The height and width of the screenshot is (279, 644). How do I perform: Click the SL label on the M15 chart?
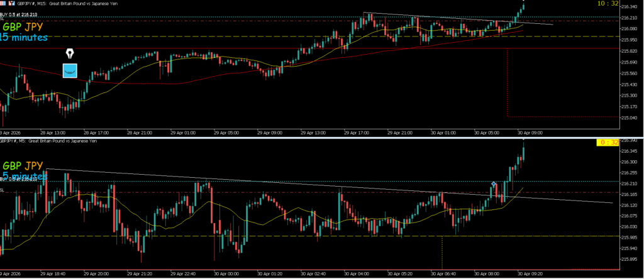coord(3,19)
